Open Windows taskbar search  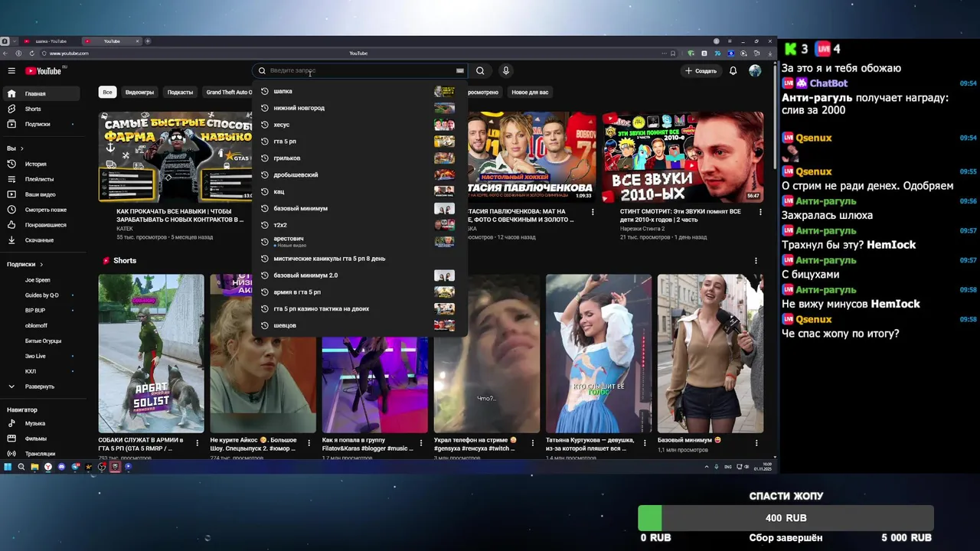tap(21, 467)
